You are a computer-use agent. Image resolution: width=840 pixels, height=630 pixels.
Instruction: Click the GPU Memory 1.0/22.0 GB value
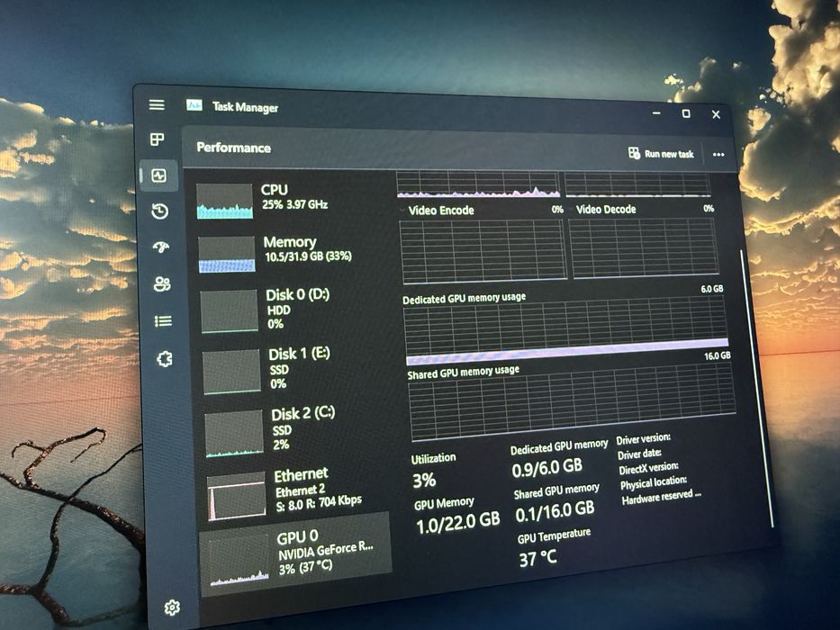click(x=458, y=523)
